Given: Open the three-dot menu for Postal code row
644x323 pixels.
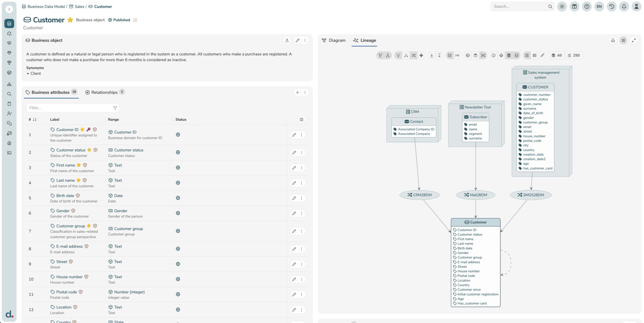Looking at the screenshot, I should (302, 295).
